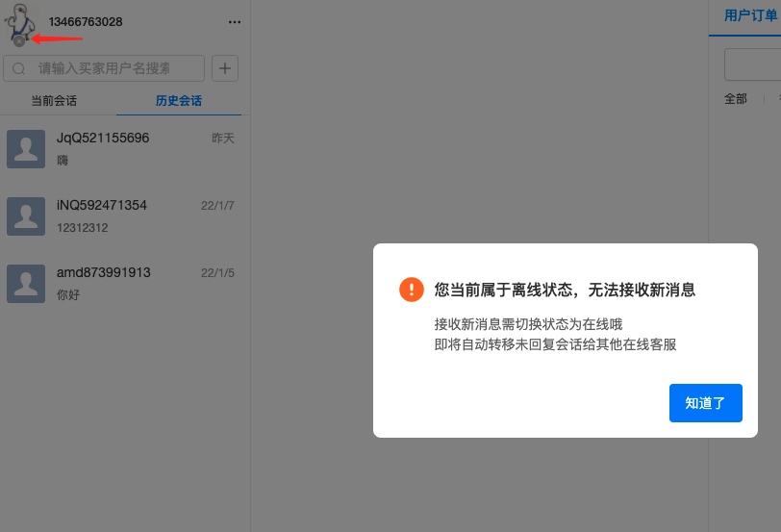Viewport: 781px width, 532px height.
Task: Open the three-dot more options menu
Action: pos(235,22)
